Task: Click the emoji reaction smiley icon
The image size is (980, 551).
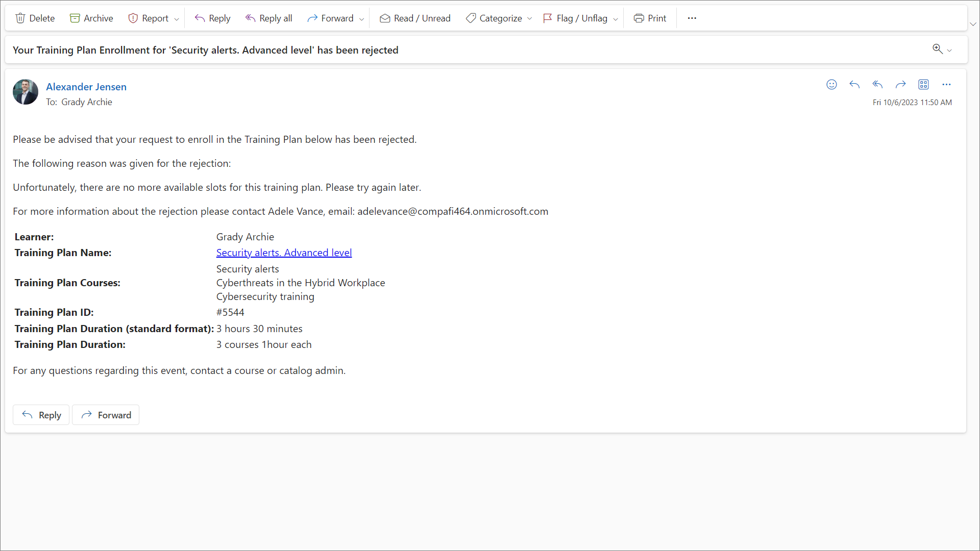Action: click(831, 85)
